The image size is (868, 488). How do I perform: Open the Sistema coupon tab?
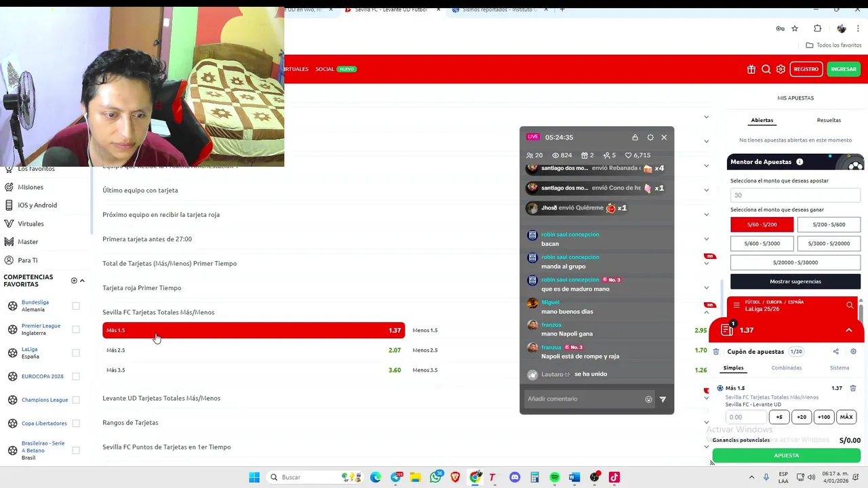tap(840, 368)
